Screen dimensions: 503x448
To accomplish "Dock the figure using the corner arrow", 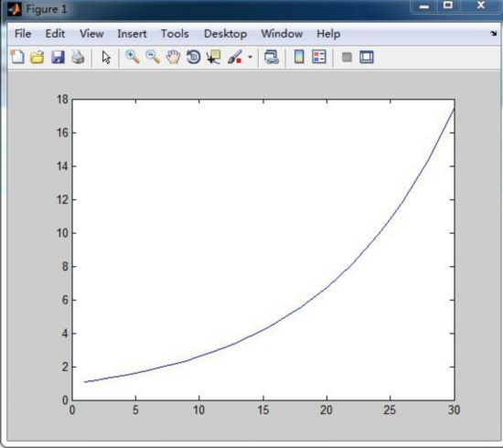I will click(494, 33).
